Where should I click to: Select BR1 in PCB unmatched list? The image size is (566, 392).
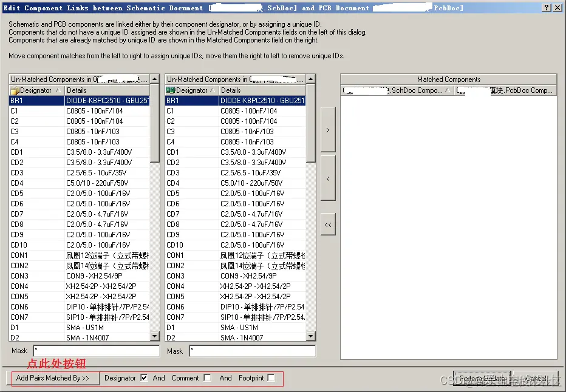click(236, 101)
